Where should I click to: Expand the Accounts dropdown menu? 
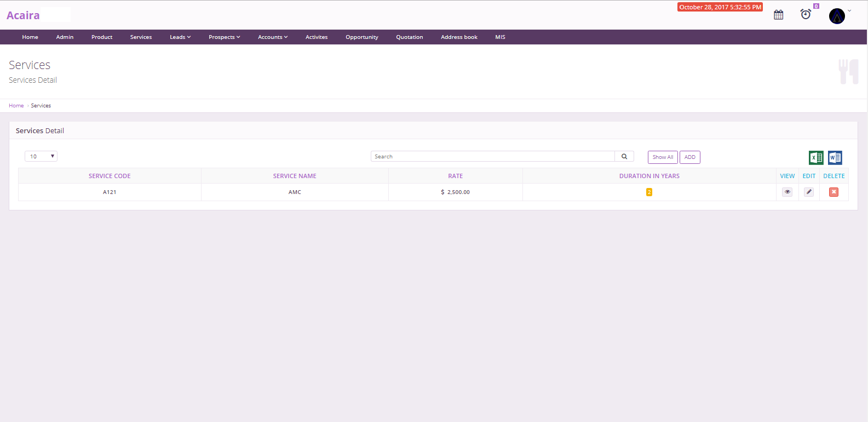[273, 37]
